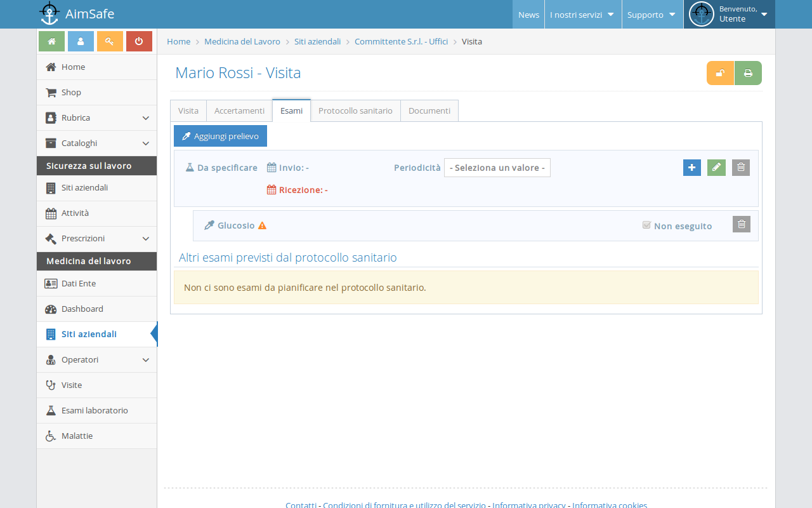Open the Documenti tab

(429, 110)
